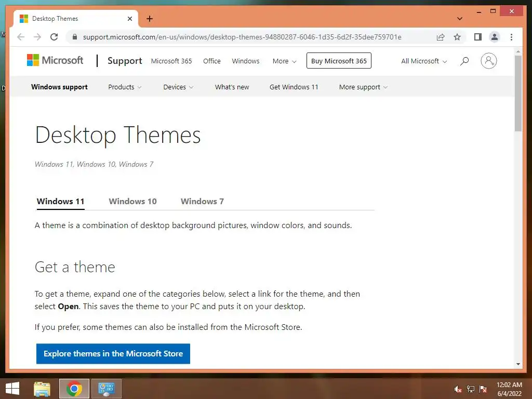This screenshot has height=399, width=532.
Task: Share this page using the share icon
Action: coord(441,37)
